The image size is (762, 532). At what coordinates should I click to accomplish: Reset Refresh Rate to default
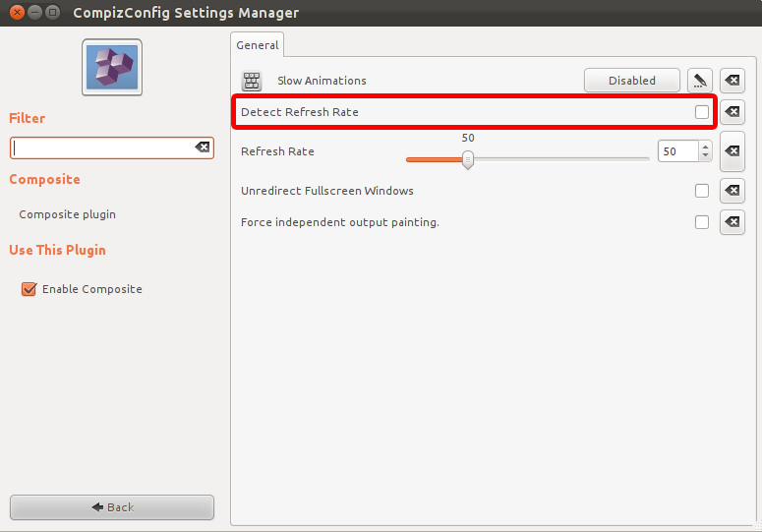733,151
